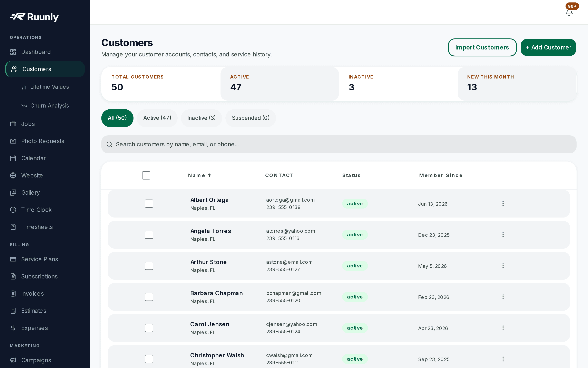Viewport: 588px width, 368px height.
Task: Click the search magnifier icon
Action: tap(110, 144)
